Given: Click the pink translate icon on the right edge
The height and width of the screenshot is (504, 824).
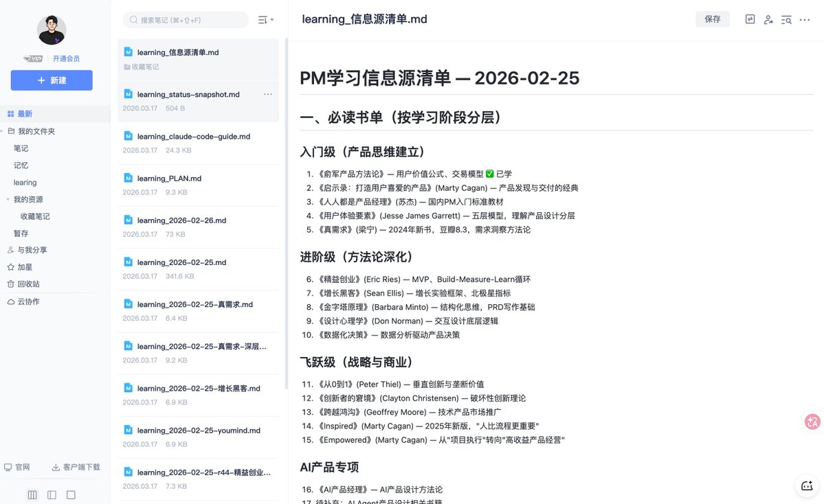Looking at the screenshot, I should click(812, 422).
